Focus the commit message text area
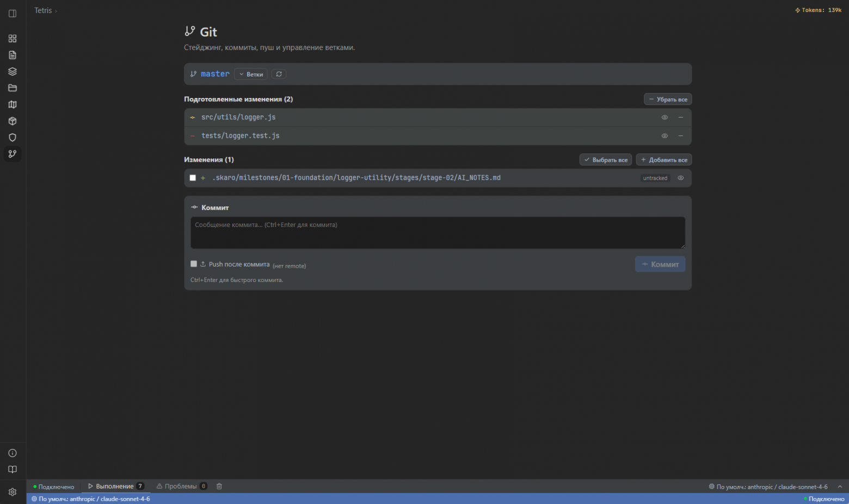 click(x=438, y=233)
